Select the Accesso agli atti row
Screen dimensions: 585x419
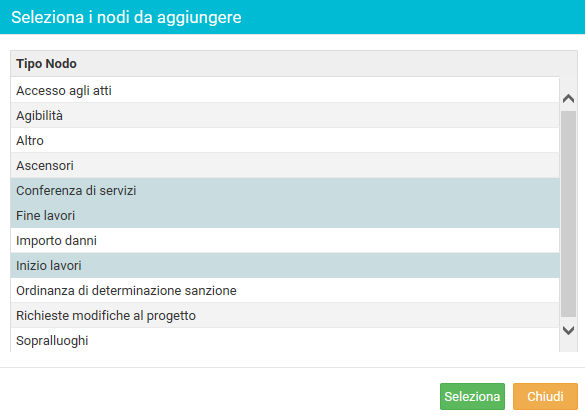pyautogui.click(x=285, y=90)
